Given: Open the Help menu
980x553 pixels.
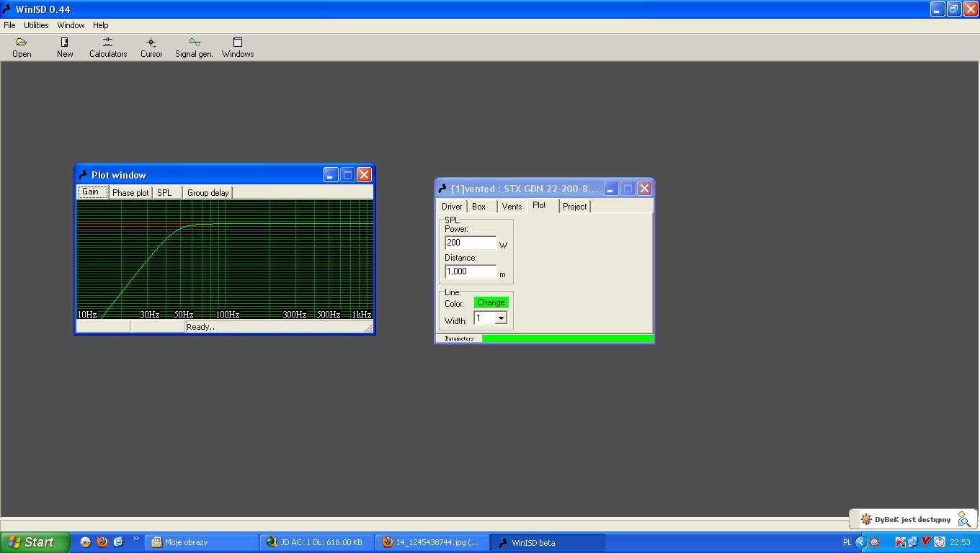Looking at the screenshot, I should [x=100, y=25].
